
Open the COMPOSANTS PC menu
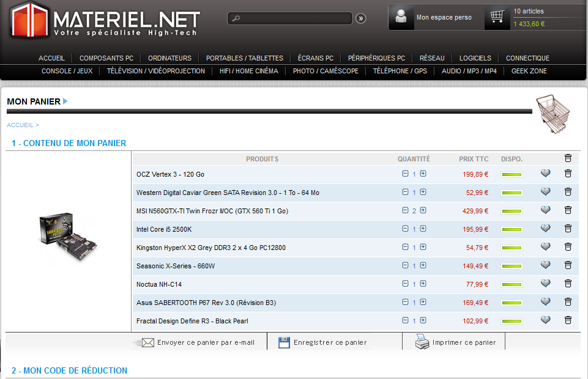106,58
